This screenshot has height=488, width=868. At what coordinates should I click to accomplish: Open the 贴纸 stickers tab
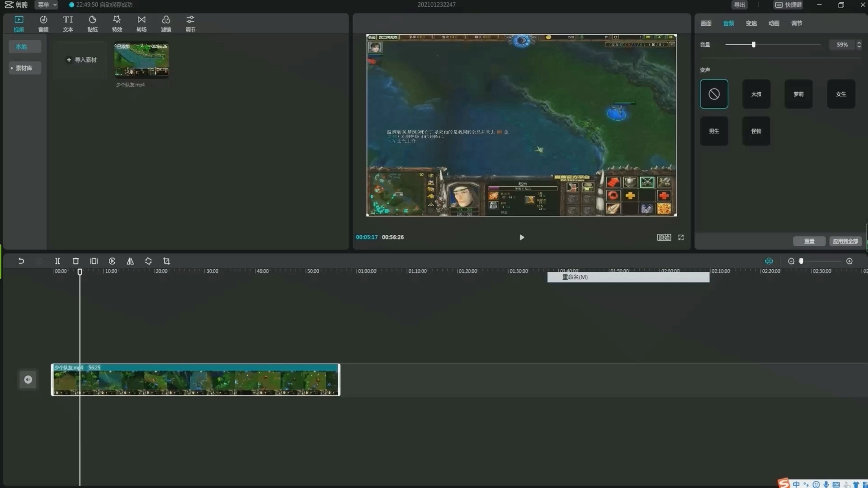point(92,23)
